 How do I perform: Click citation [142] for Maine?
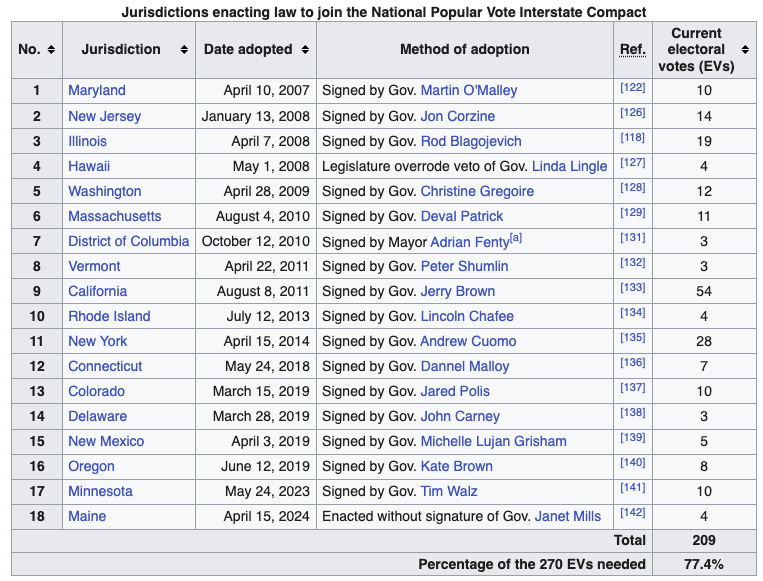(x=632, y=514)
